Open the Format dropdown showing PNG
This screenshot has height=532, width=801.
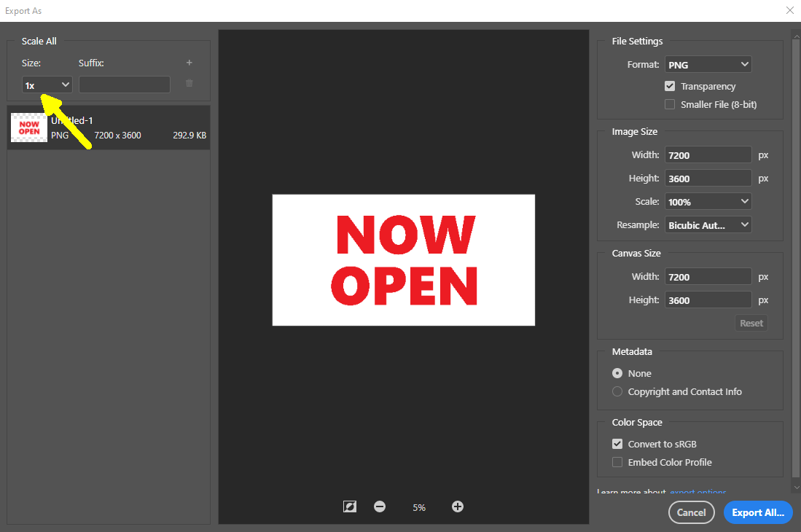pyautogui.click(x=708, y=64)
